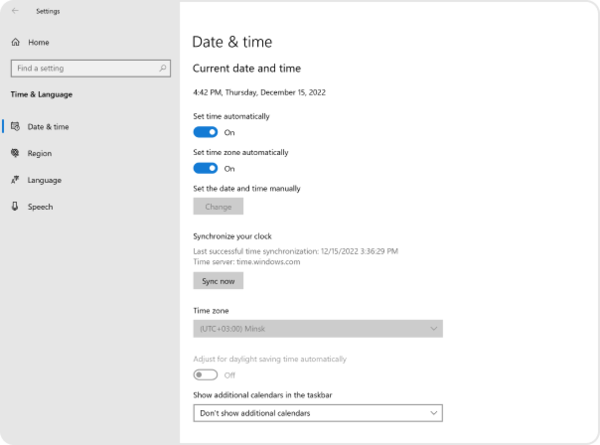
Task: Click the Region globe icon
Action: click(16, 154)
